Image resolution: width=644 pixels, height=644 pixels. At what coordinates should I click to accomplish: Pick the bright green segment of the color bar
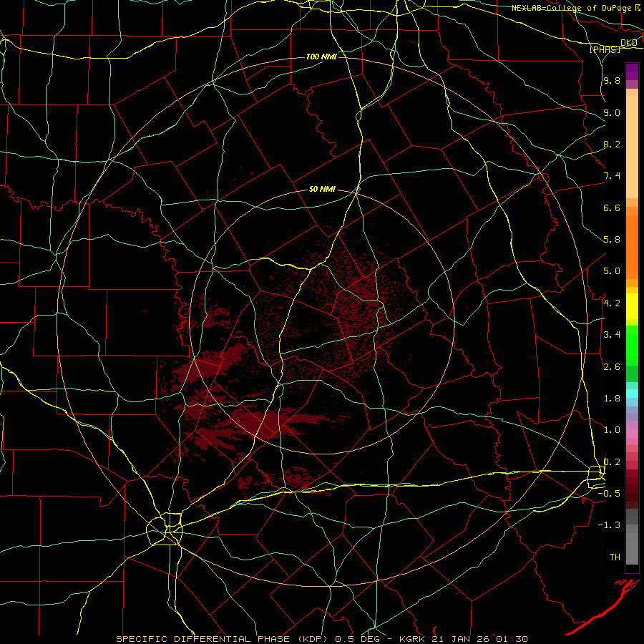[632, 345]
